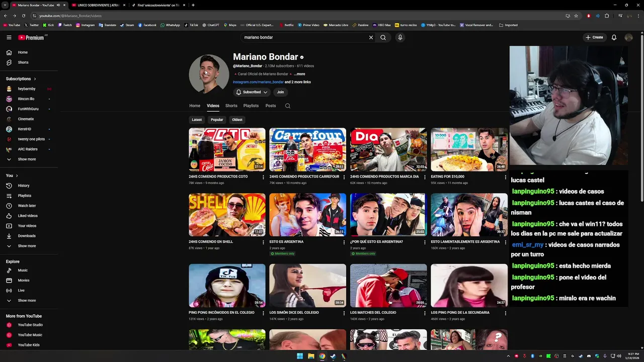Start voice search with the microphone
This screenshot has height=362, width=644.
pyautogui.click(x=400, y=37)
